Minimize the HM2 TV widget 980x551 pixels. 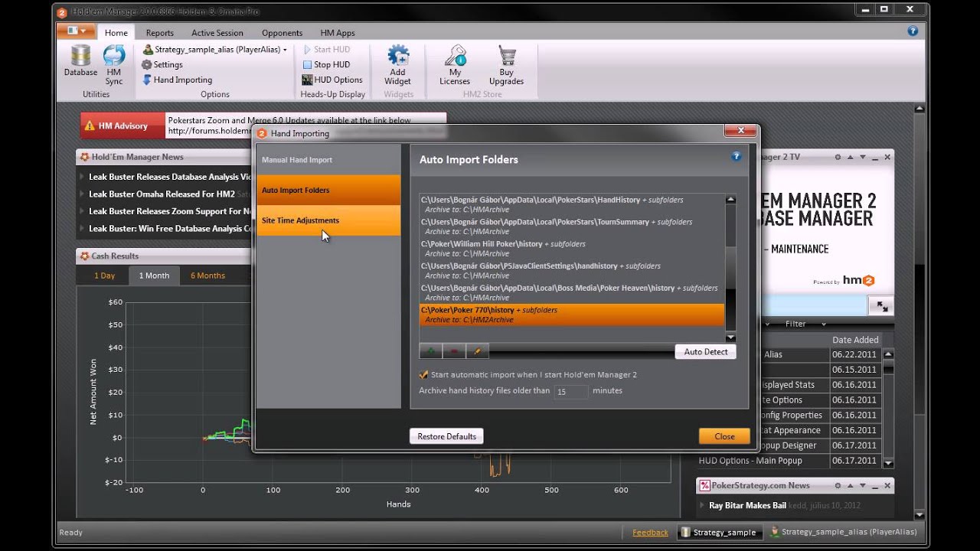[875, 157]
